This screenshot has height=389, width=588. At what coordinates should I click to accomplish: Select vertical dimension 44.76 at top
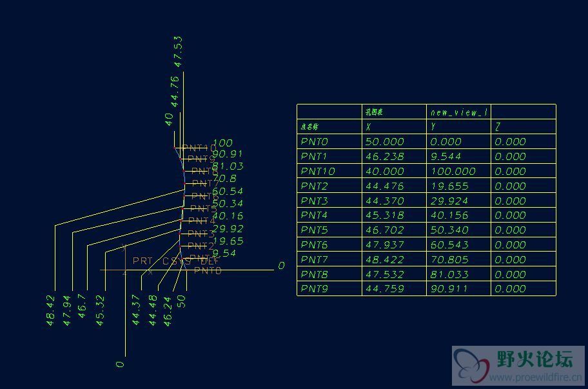coord(175,92)
